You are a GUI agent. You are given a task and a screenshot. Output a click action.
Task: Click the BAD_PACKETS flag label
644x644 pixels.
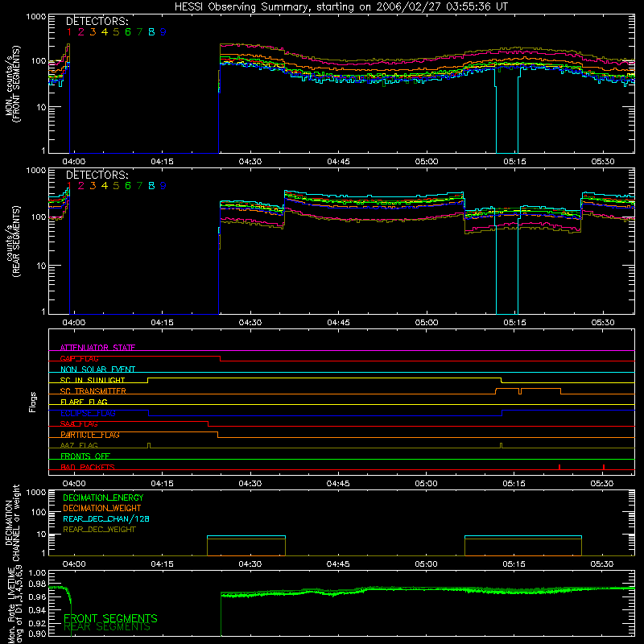88,467
